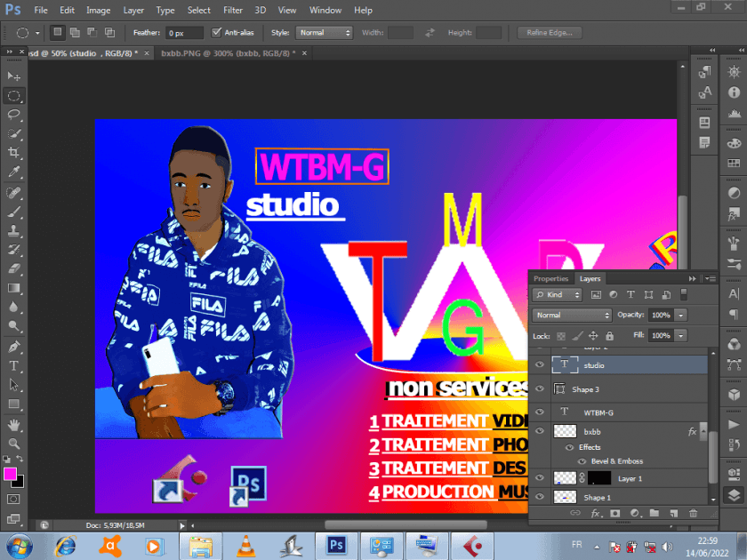Toggle Quick Mask mode
Screen dimensions: 747x560
(x=14, y=499)
